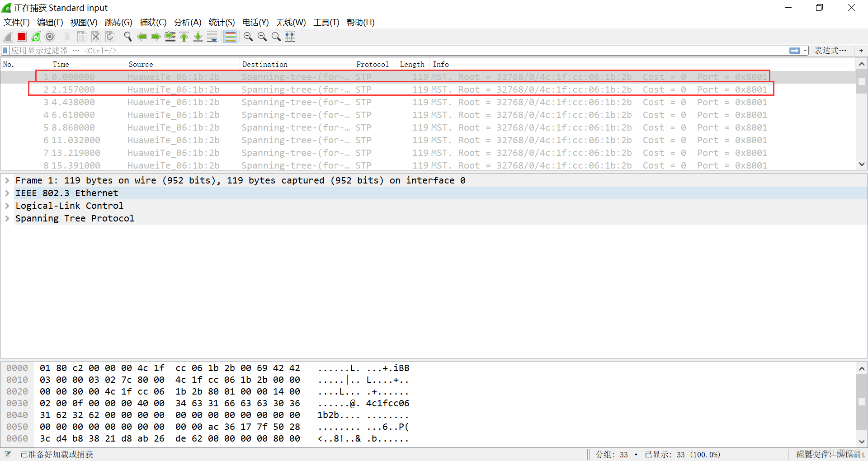Sort packets by the Protocol column
Screen dimensions: 868x461
(375, 64)
